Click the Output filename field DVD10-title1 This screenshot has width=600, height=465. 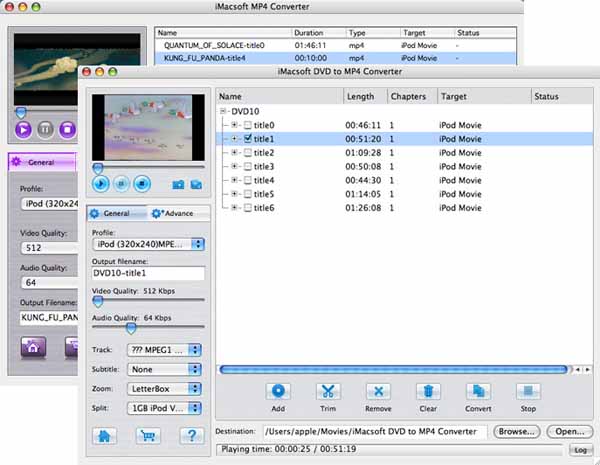[148, 273]
